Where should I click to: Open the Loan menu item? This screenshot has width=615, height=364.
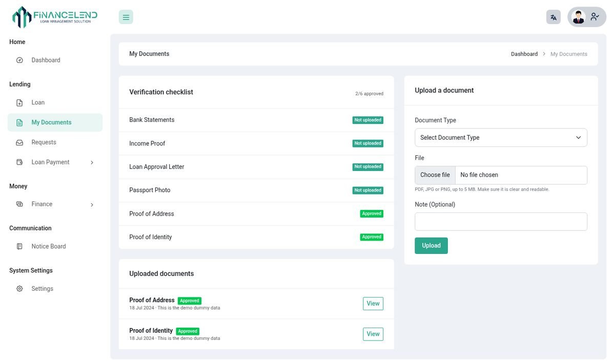pos(55,103)
